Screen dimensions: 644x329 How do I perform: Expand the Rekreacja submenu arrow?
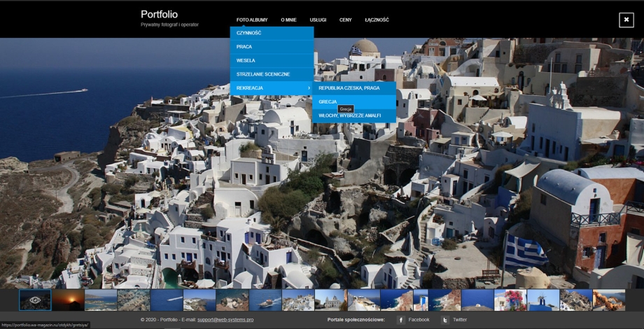coord(309,87)
